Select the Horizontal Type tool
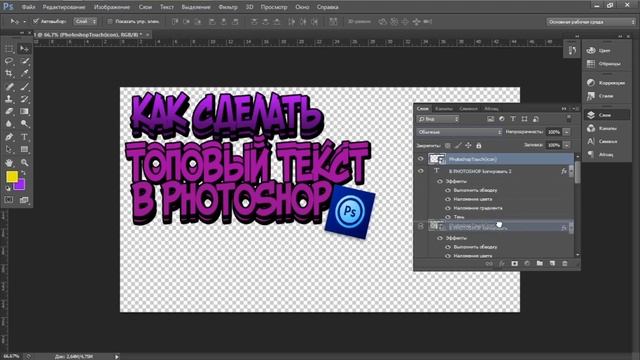This screenshot has width=640, height=360. (x=24, y=137)
